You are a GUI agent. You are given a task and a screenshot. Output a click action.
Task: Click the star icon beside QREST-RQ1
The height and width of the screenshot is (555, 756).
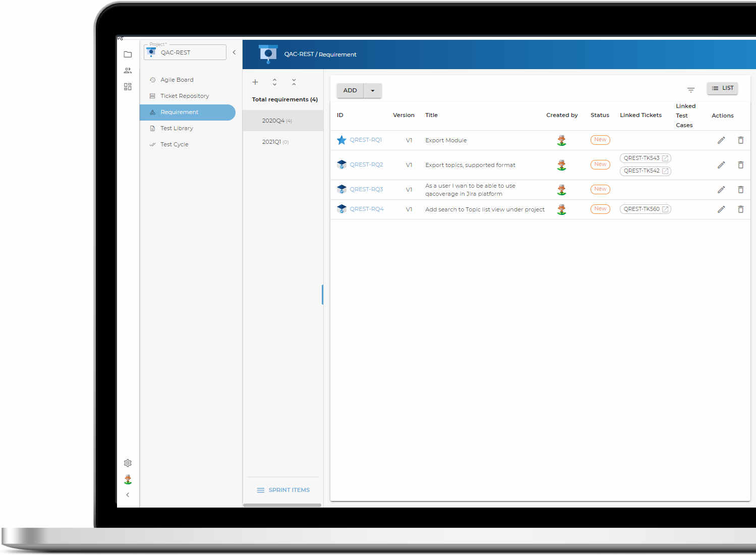coord(341,140)
